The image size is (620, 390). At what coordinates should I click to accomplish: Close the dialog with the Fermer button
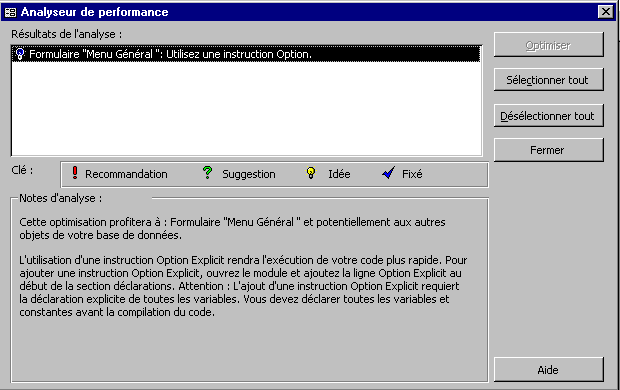(x=548, y=150)
